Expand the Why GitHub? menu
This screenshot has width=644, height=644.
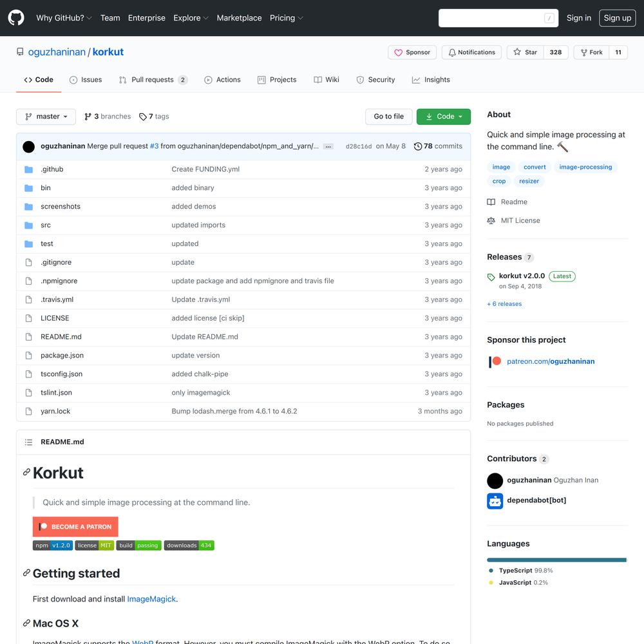[x=64, y=18]
